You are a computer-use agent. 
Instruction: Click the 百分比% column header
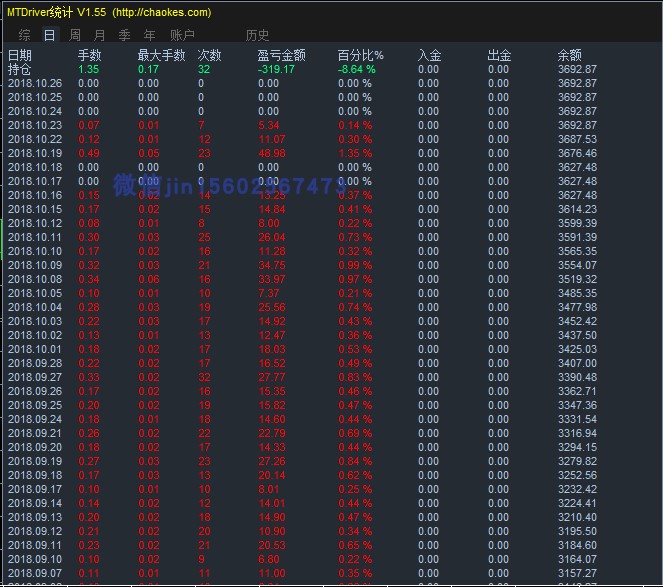[361, 55]
